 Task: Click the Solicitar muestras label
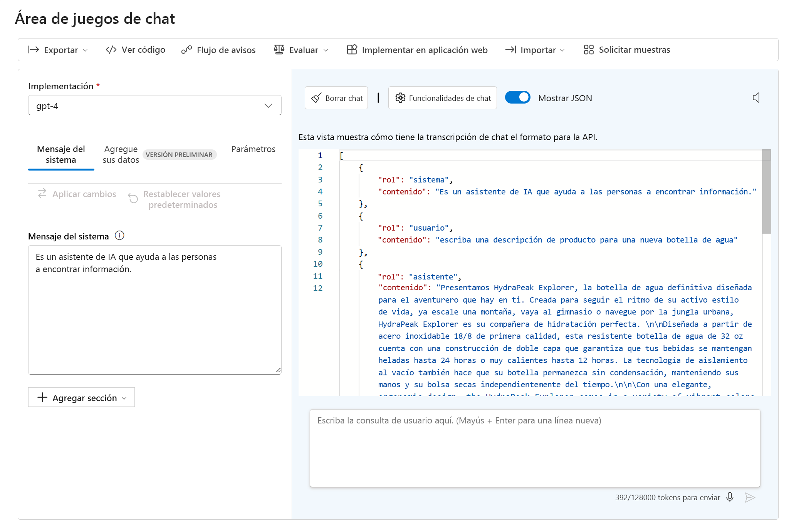tap(635, 50)
